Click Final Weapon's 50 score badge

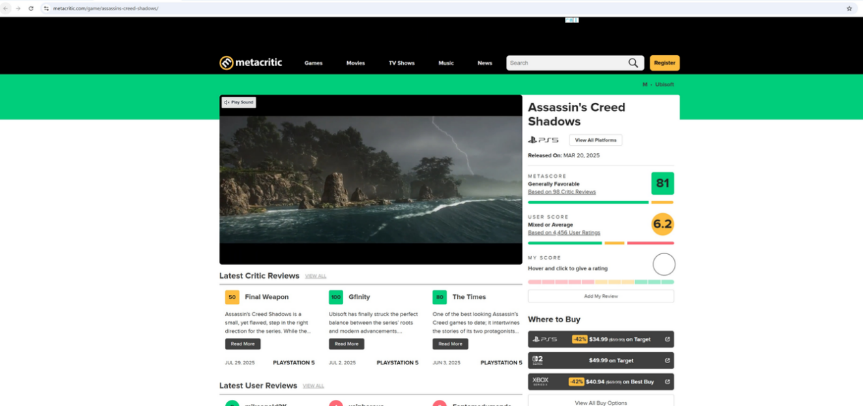pyautogui.click(x=232, y=297)
